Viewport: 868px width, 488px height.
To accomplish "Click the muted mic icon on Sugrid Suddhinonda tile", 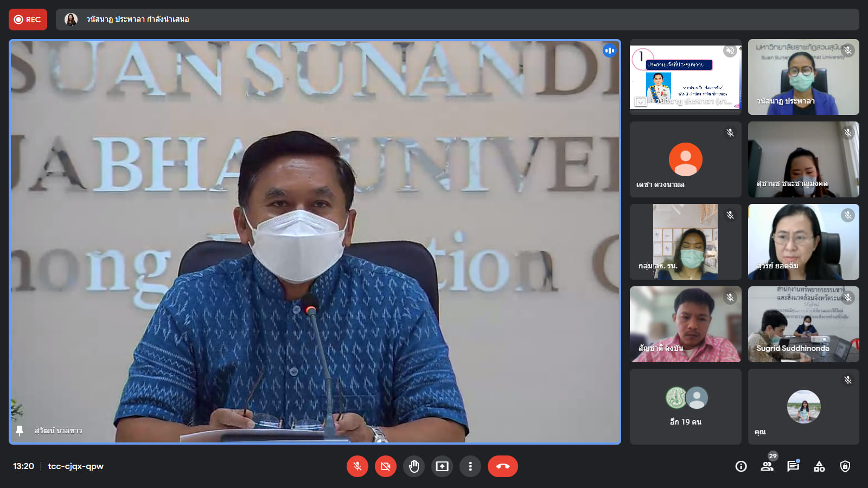I will pos(848,298).
